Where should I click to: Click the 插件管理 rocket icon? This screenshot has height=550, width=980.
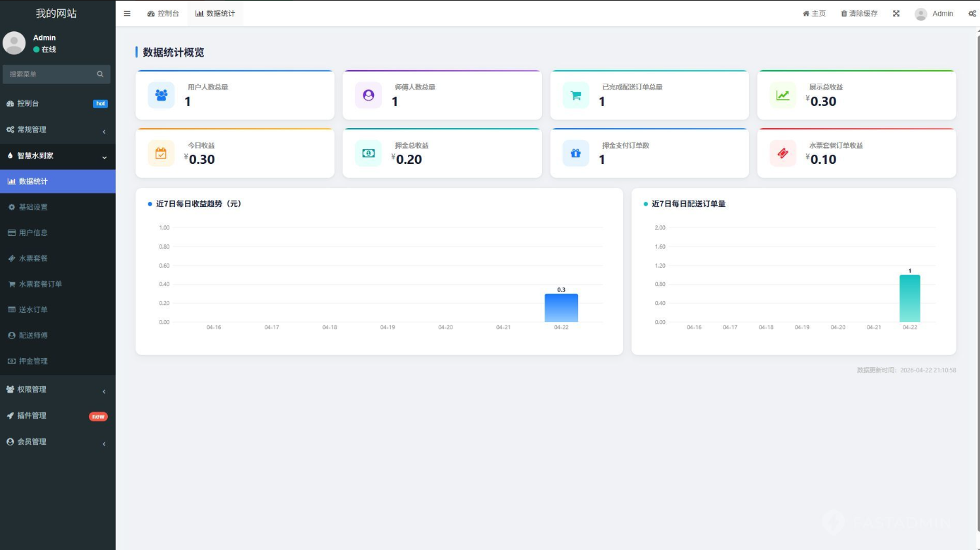(10, 415)
